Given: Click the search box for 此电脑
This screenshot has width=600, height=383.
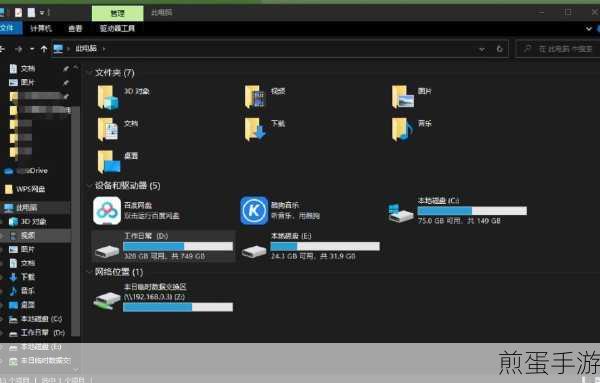Looking at the screenshot, I should click(x=558, y=49).
